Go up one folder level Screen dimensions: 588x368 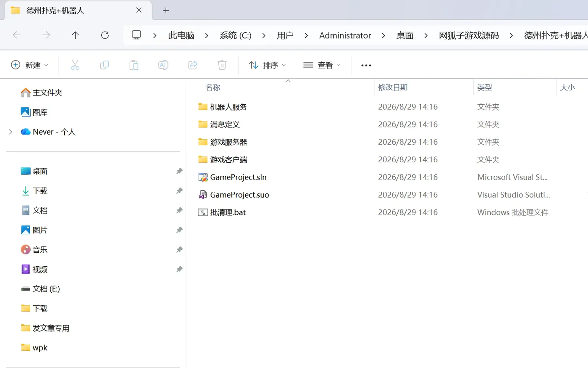(75, 35)
